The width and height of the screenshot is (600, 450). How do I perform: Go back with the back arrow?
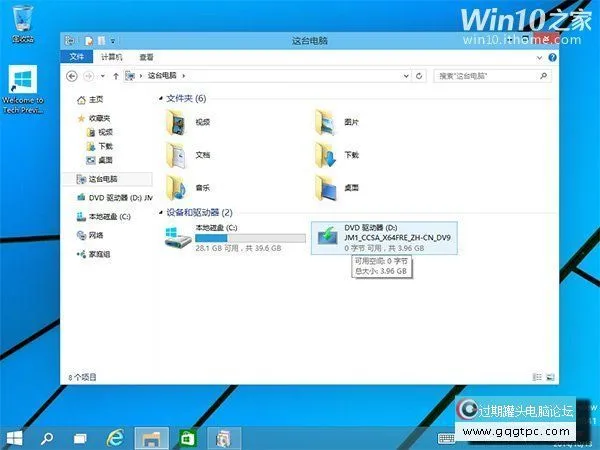tap(72, 76)
